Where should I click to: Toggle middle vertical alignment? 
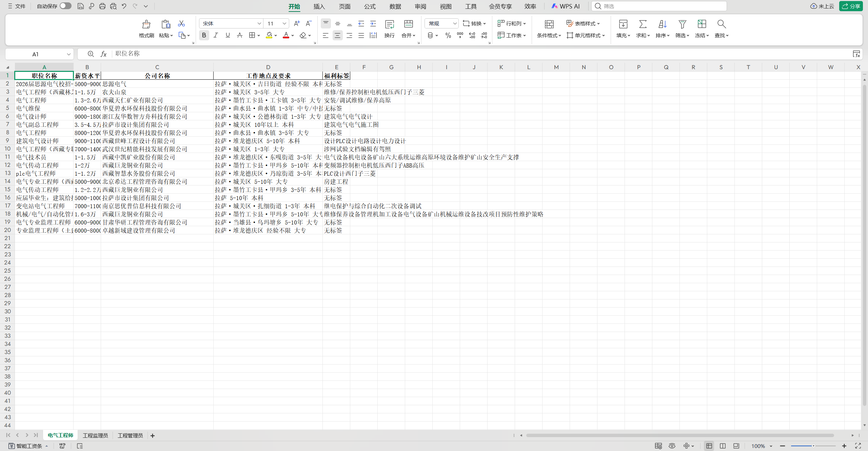click(x=337, y=23)
